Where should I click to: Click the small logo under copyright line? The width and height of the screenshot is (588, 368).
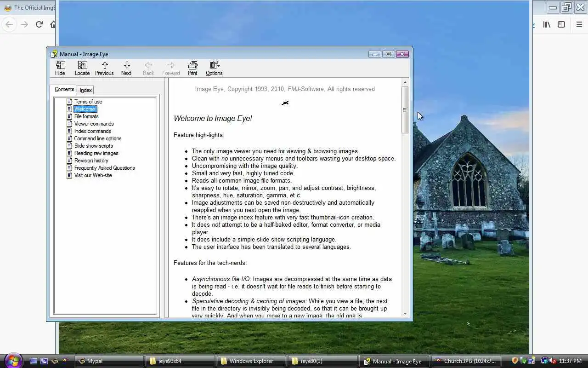tap(285, 103)
